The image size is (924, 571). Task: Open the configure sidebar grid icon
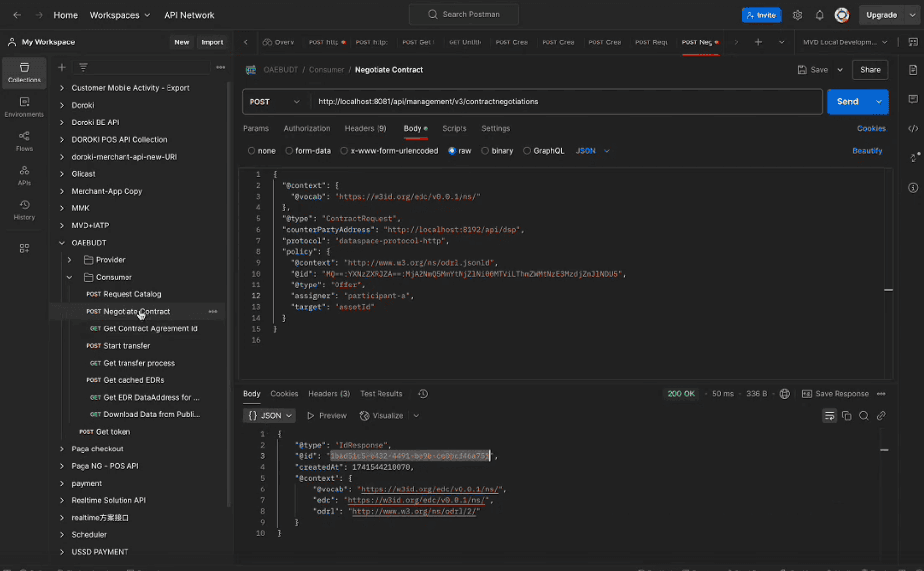coord(24,248)
